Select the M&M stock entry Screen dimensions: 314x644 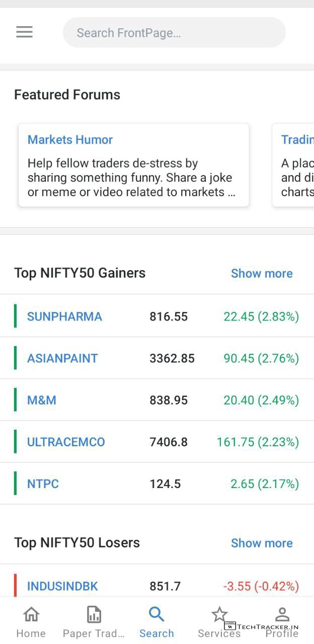pos(42,400)
